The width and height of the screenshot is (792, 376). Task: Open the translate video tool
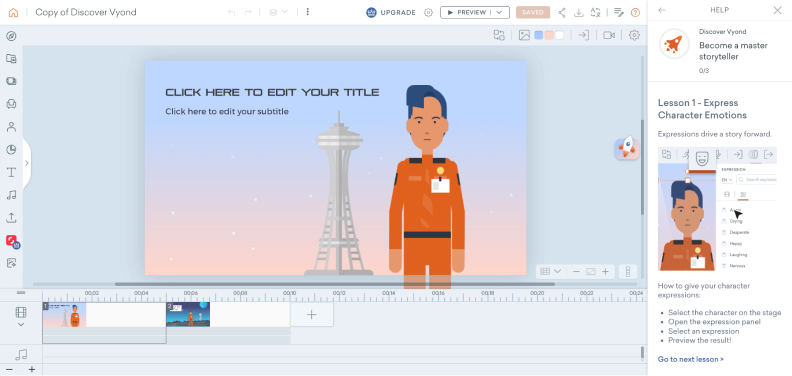pyautogui.click(x=596, y=12)
